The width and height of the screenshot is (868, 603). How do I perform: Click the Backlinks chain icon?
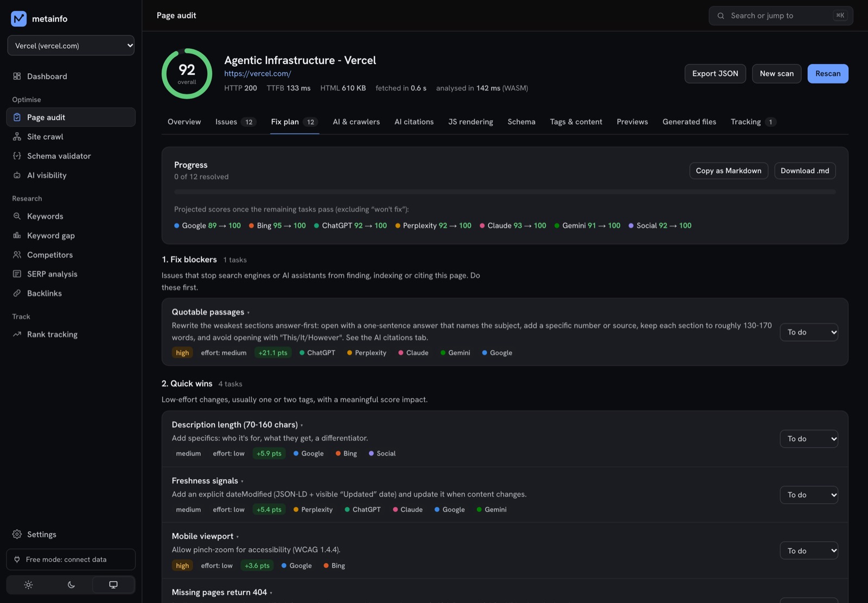(x=17, y=293)
